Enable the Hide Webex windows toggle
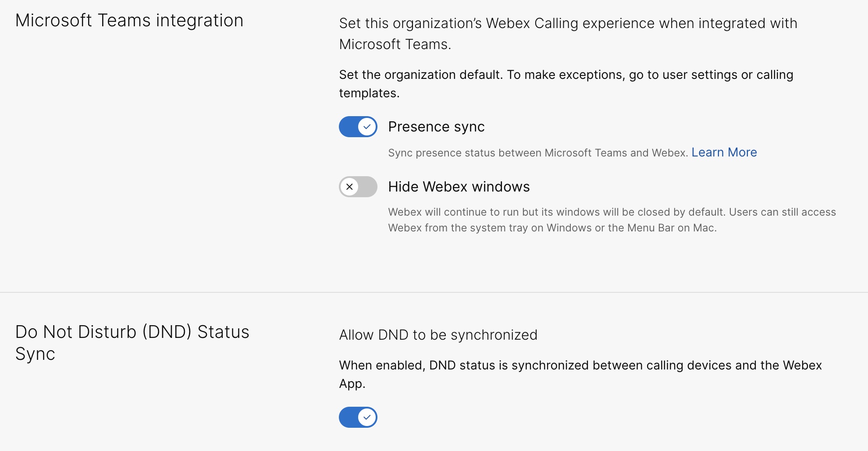 point(358,187)
